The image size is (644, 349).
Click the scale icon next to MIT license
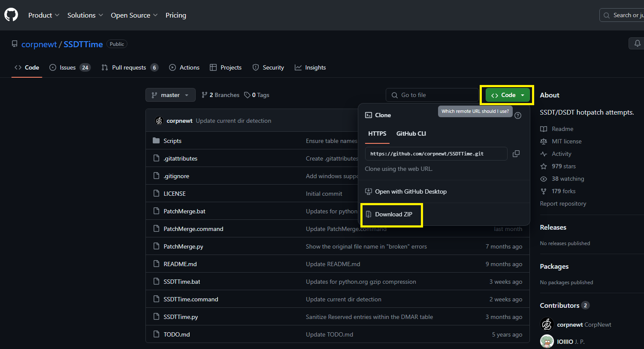[544, 141]
